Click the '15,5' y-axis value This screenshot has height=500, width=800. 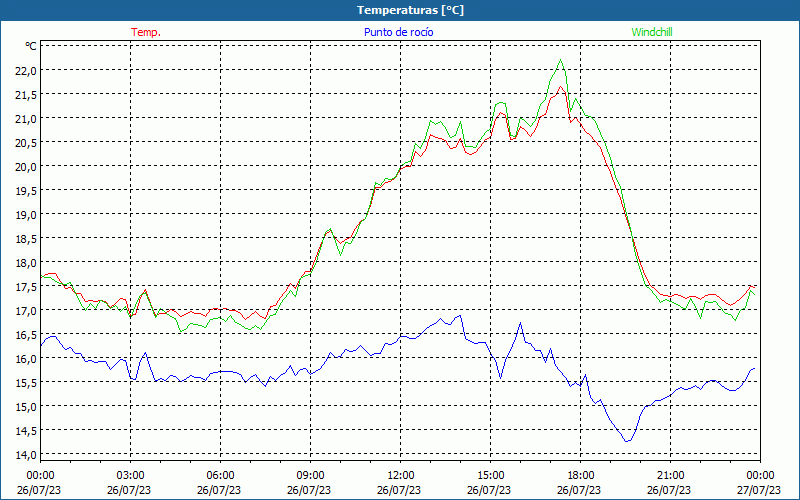pyautogui.click(x=26, y=383)
